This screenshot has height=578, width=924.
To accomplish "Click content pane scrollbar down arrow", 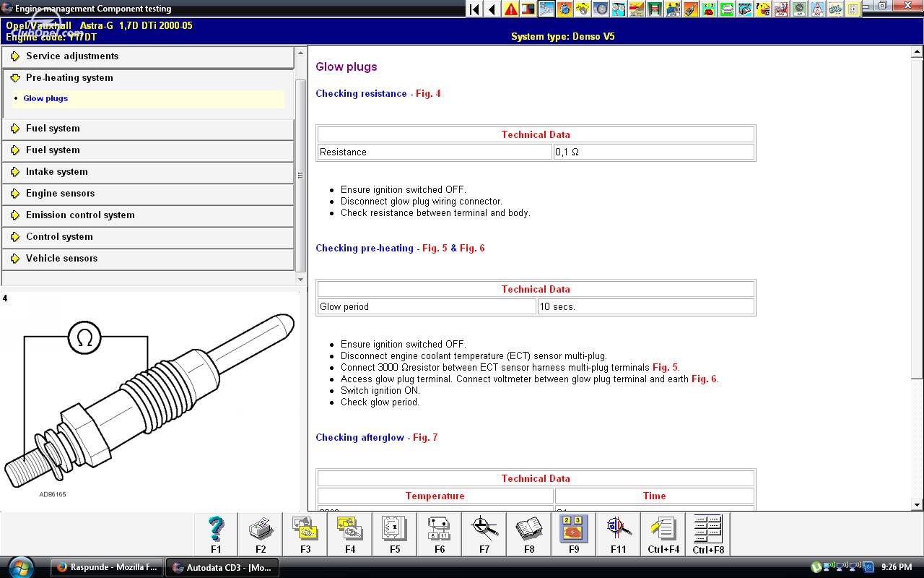I will (918, 505).
